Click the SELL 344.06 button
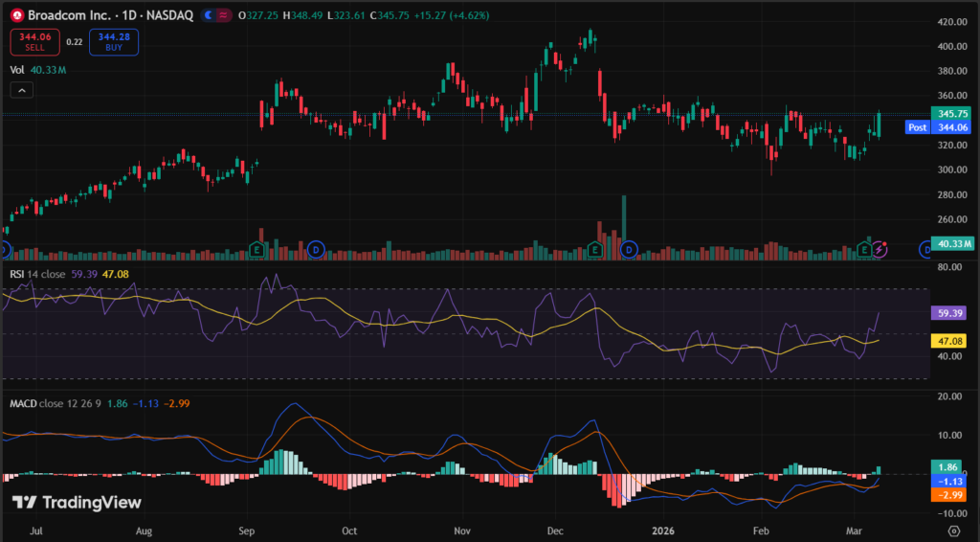The width and height of the screenshot is (980, 542). [33, 41]
